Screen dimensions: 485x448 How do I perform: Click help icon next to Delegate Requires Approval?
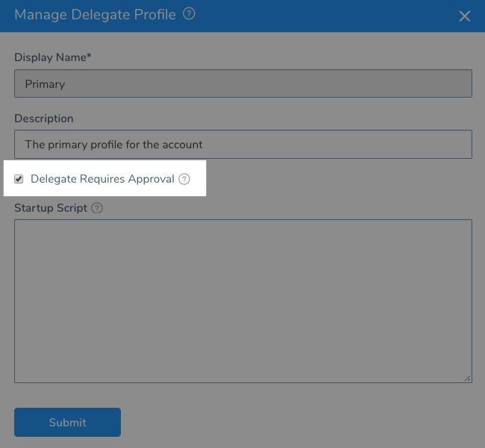[x=184, y=179]
